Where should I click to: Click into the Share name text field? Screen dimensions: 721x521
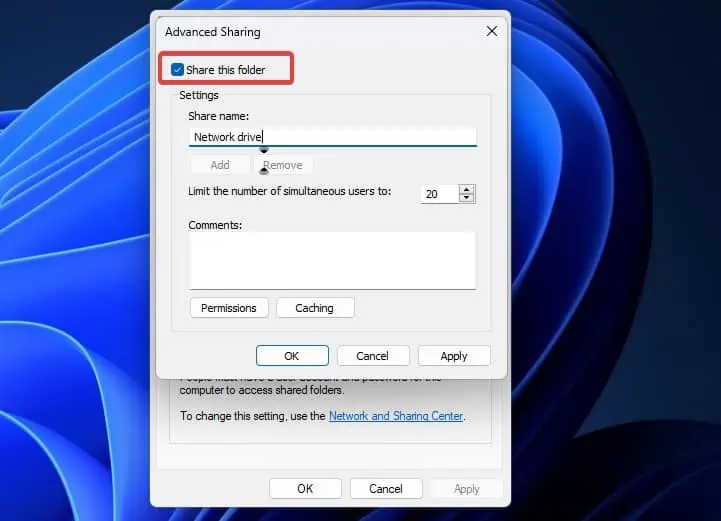[332, 137]
